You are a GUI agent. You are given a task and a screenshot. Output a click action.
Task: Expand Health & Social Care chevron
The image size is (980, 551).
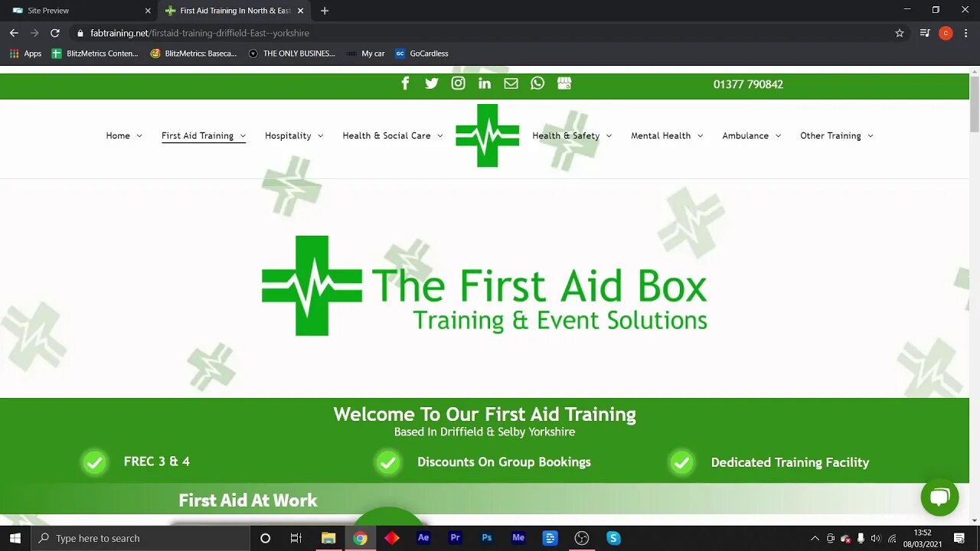pyautogui.click(x=439, y=136)
